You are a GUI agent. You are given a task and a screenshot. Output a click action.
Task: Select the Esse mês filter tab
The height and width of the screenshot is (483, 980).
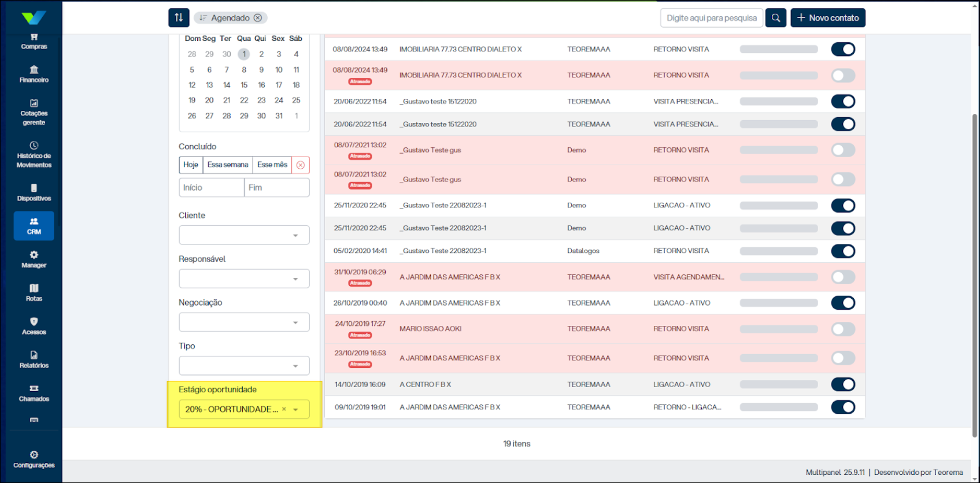coord(272,165)
